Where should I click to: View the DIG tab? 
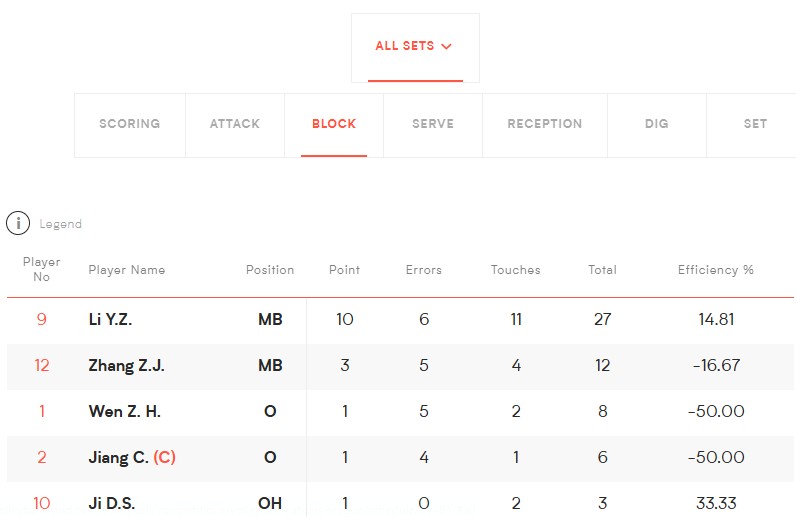tap(656, 125)
